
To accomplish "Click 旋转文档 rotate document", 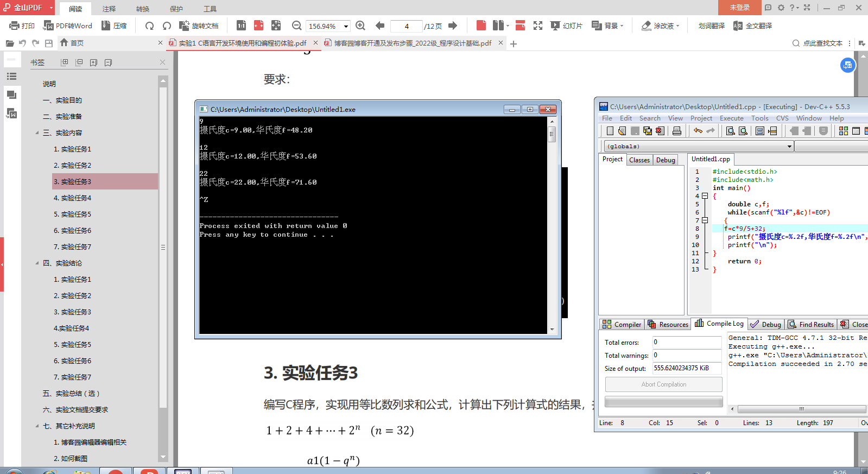I will click(199, 26).
